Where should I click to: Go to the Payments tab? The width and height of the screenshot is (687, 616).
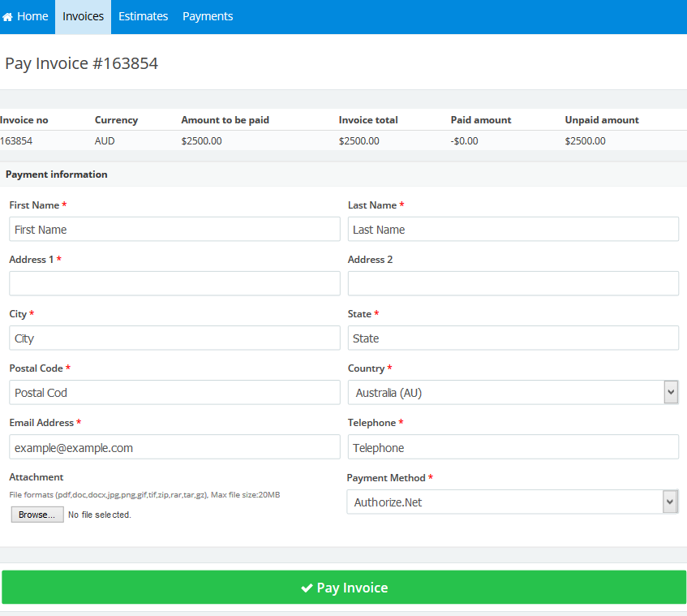point(208,17)
